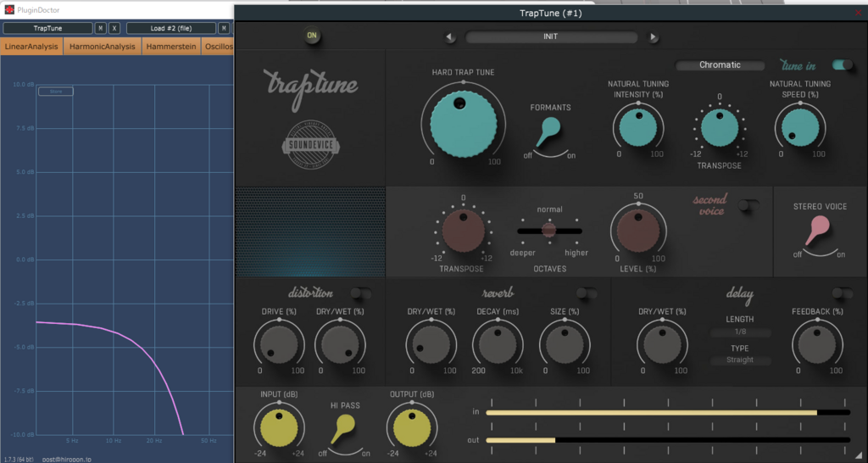This screenshot has width=868, height=463.
Task: Click the Soundevice badge logo
Action: [x=310, y=146]
